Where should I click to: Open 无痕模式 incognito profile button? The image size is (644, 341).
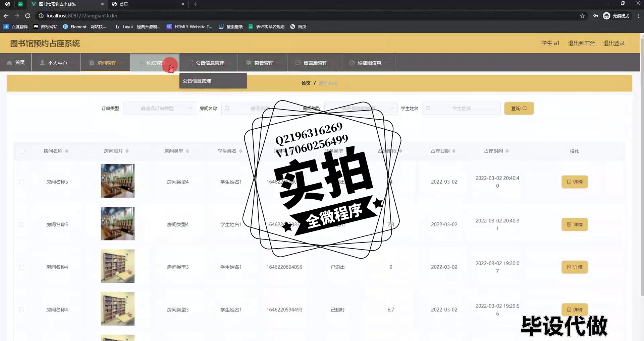click(616, 16)
